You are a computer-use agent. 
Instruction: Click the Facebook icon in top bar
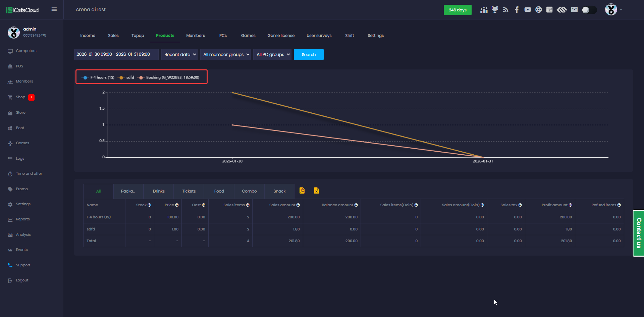[517, 10]
